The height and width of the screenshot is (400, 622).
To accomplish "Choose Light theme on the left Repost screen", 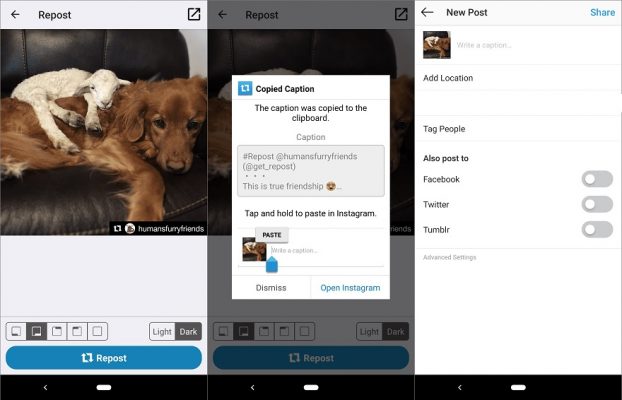I will pos(162,332).
